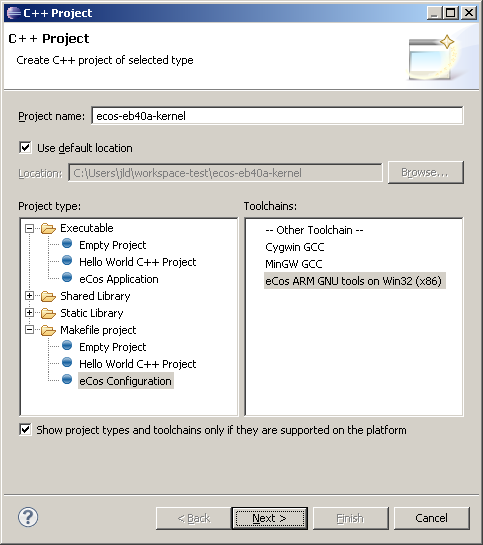The height and width of the screenshot is (545, 483).
Task: Select Empty Project under Executable
Action: click(113, 245)
